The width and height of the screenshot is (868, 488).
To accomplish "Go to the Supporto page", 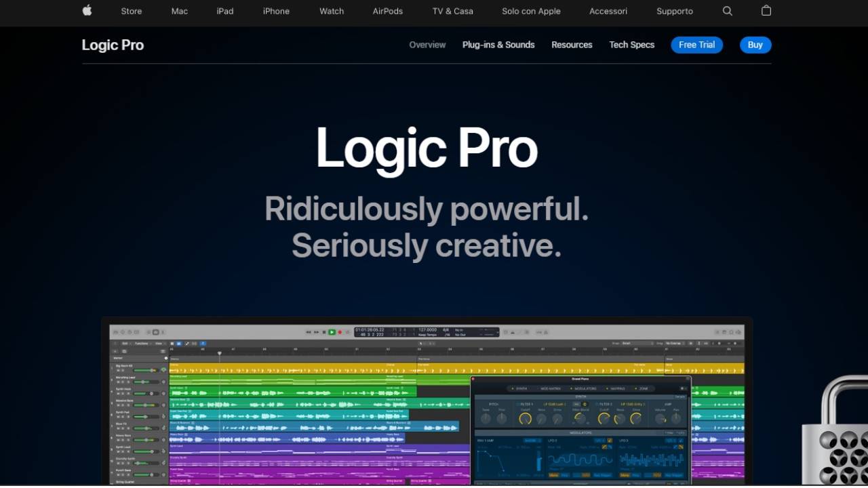I will click(675, 11).
